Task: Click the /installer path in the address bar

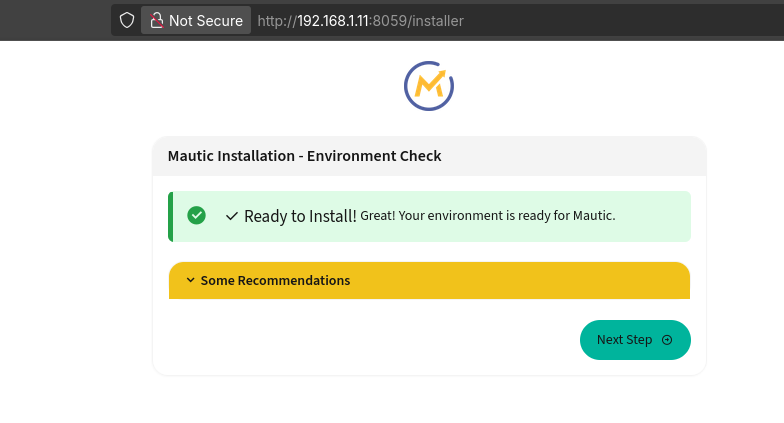Action: click(x=435, y=20)
